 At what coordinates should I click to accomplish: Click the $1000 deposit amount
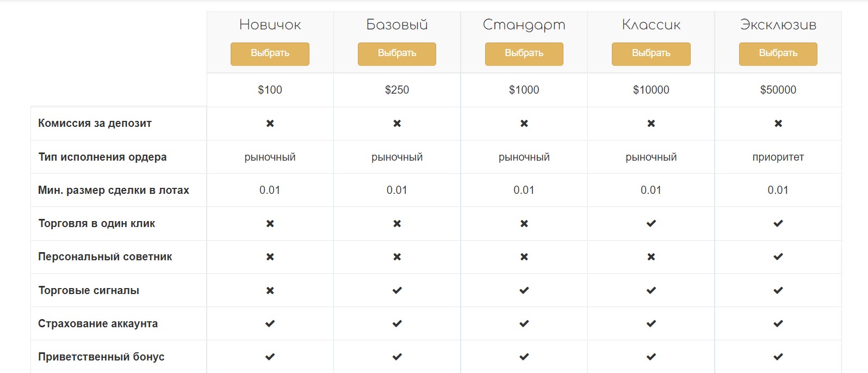(524, 90)
